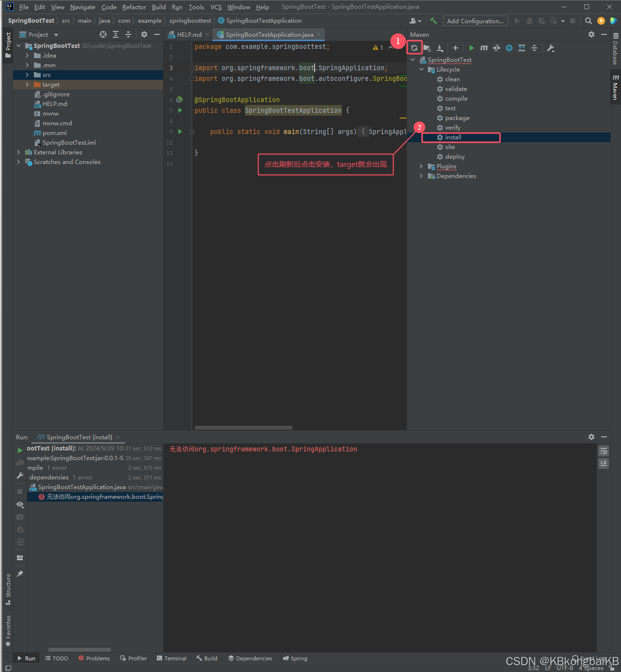
Task: Click Restore Layout icon in Run panel
Action: [x=20, y=558]
